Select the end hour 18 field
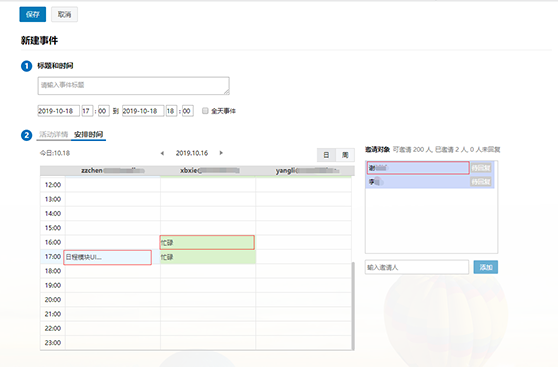558x367 pixels. (x=172, y=111)
